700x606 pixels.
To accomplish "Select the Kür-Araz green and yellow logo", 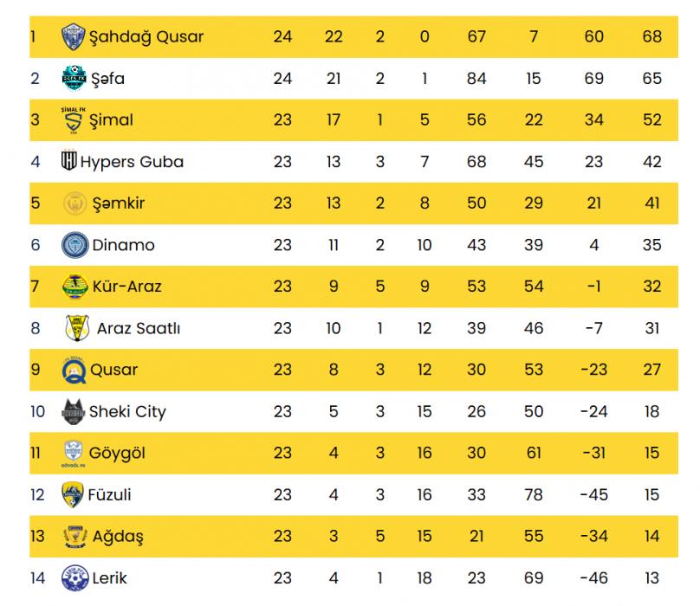I will click(75, 286).
